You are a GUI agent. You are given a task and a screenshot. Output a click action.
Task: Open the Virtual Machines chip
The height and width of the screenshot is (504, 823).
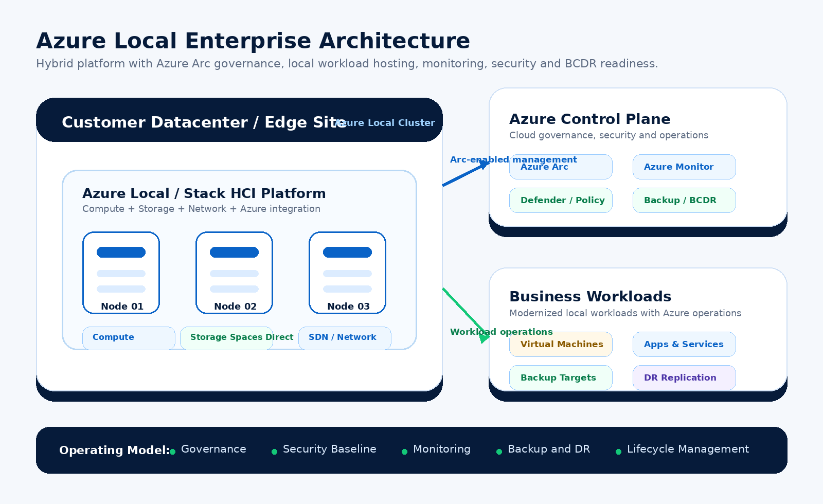click(x=561, y=344)
